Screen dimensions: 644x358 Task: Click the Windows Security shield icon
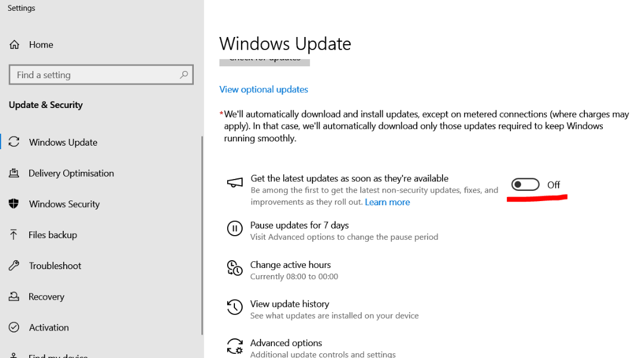click(x=14, y=204)
